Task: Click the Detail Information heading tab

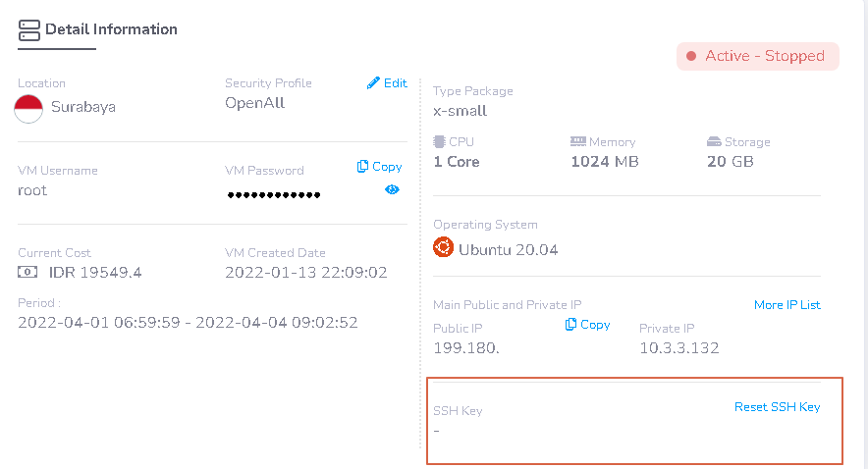Action: click(111, 29)
